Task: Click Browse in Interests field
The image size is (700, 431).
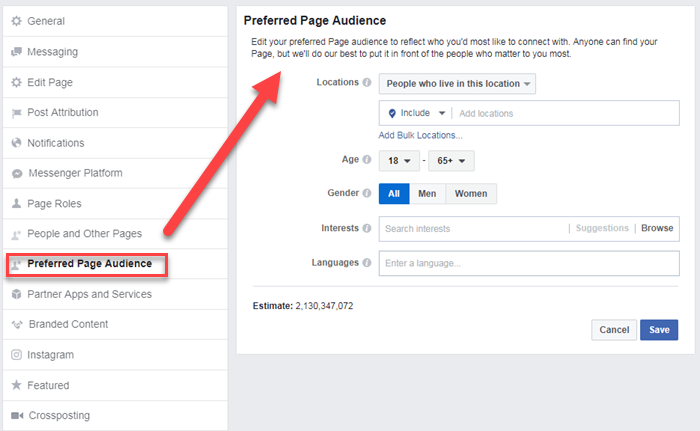Action: coord(657,228)
